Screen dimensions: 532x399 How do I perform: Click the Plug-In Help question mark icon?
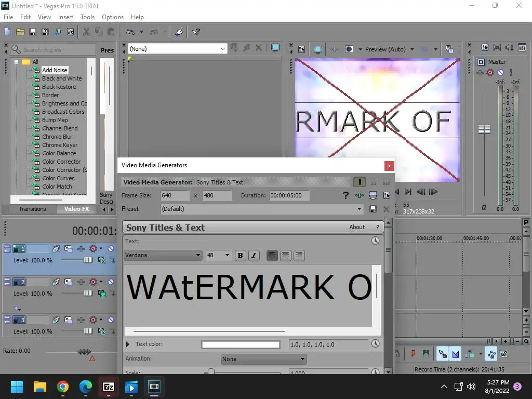[345, 195]
